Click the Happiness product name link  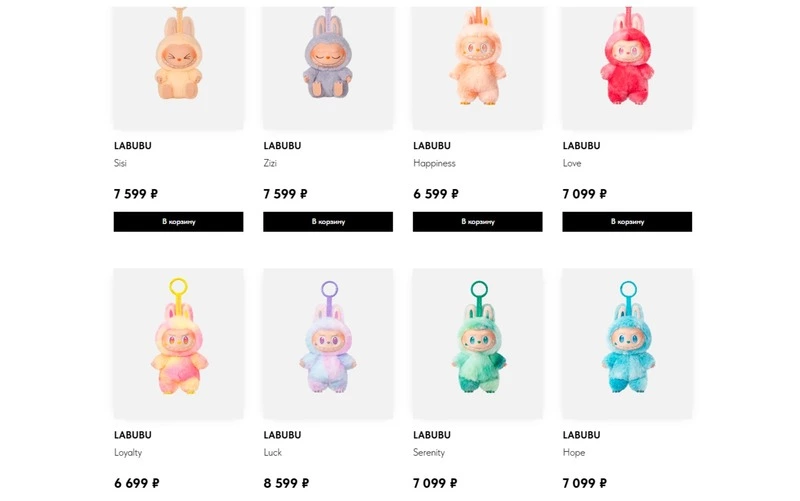pyautogui.click(x=434, y=163)
